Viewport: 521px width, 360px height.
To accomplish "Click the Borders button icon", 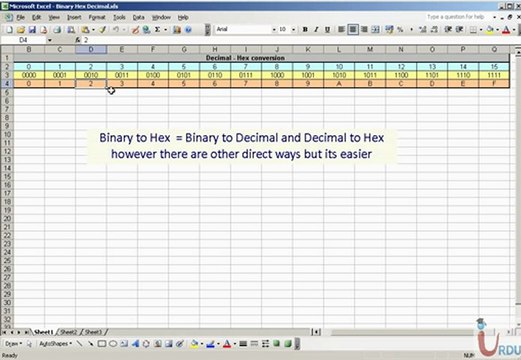I will coord(473,30).
